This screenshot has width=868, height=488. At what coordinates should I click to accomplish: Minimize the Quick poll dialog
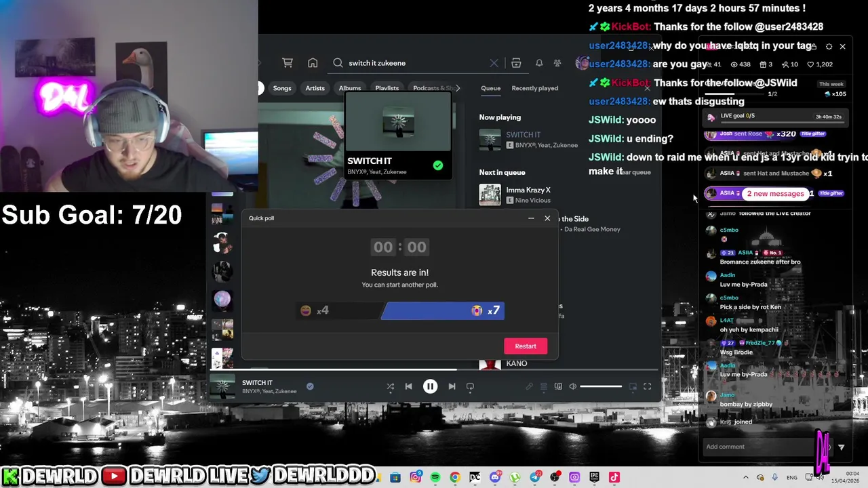click(x=531, y=218)
